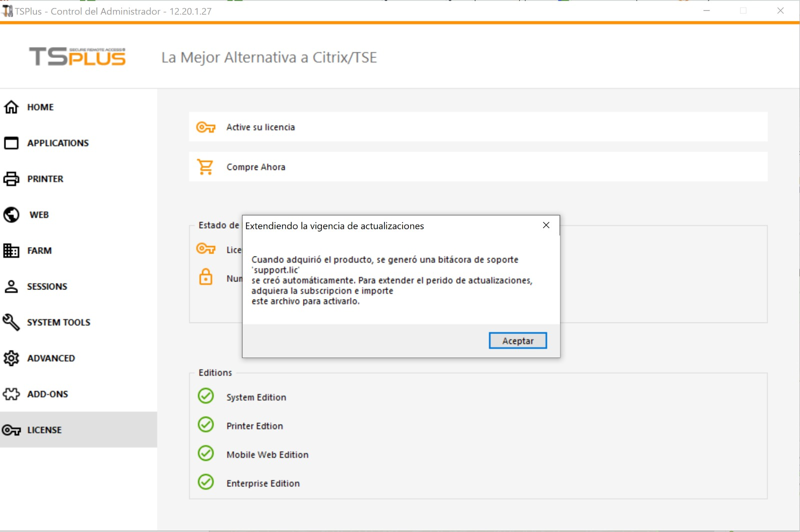Click the Enterprise Edition label

click(263, 483)
